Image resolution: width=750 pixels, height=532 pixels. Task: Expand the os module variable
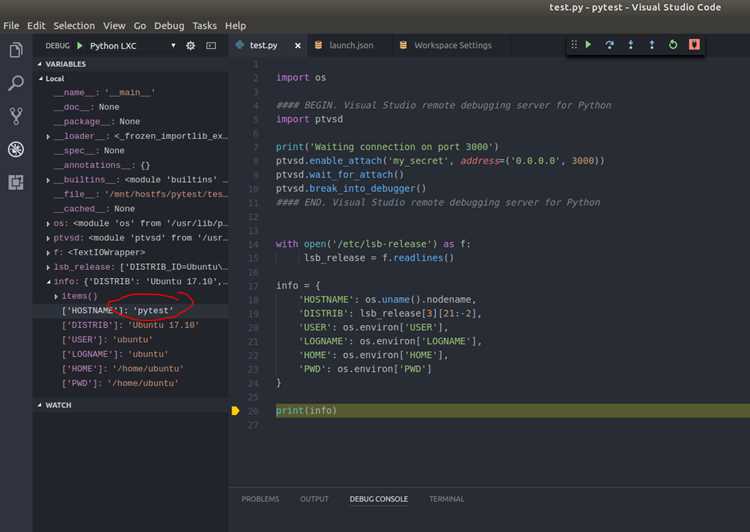(x=48, y=224)
